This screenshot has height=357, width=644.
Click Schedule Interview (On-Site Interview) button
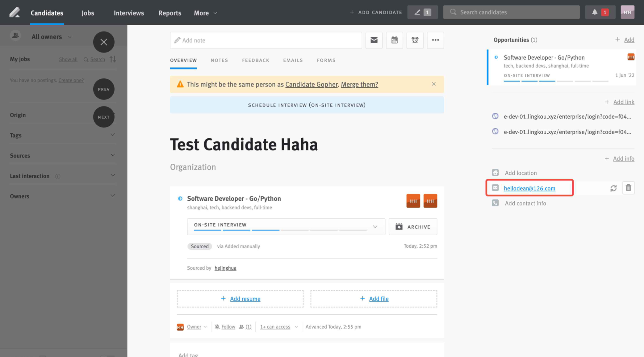[x=307, y=105]
